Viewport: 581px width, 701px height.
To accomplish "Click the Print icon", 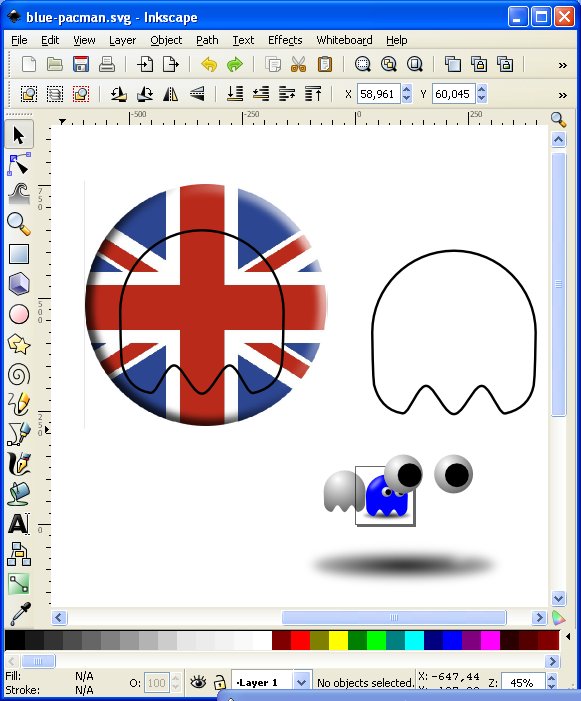I will 107,64.
